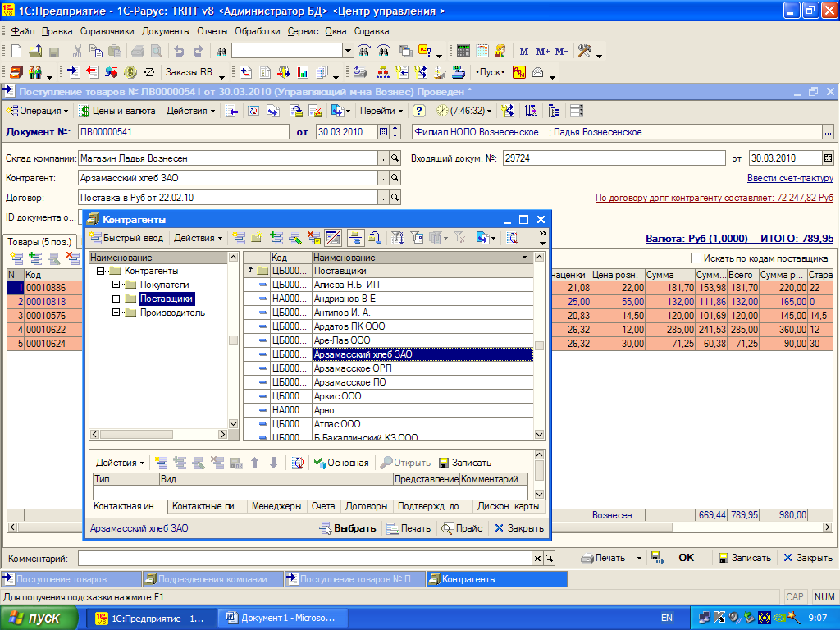Click clear X button in Комментарий field
Viewport: 840px width, 630px height.
coord(537,558)
